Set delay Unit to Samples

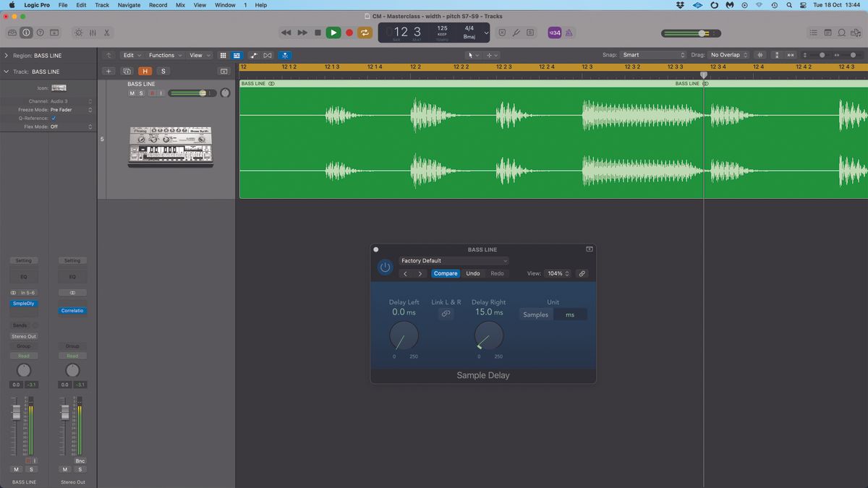(535, 314)
